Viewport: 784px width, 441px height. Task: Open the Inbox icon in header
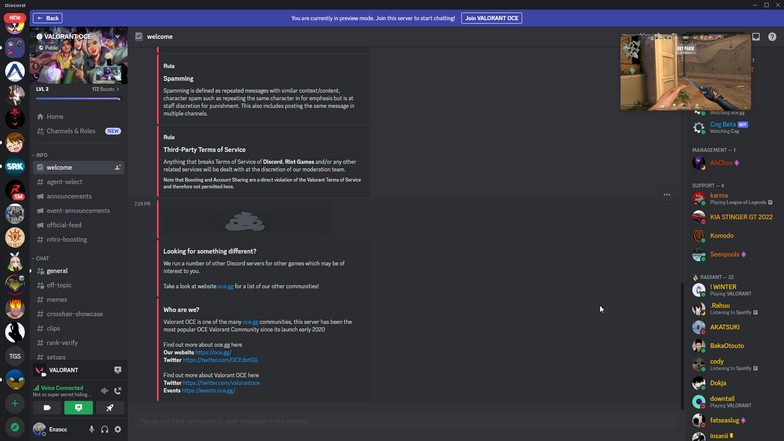click(x=756, y=36)
